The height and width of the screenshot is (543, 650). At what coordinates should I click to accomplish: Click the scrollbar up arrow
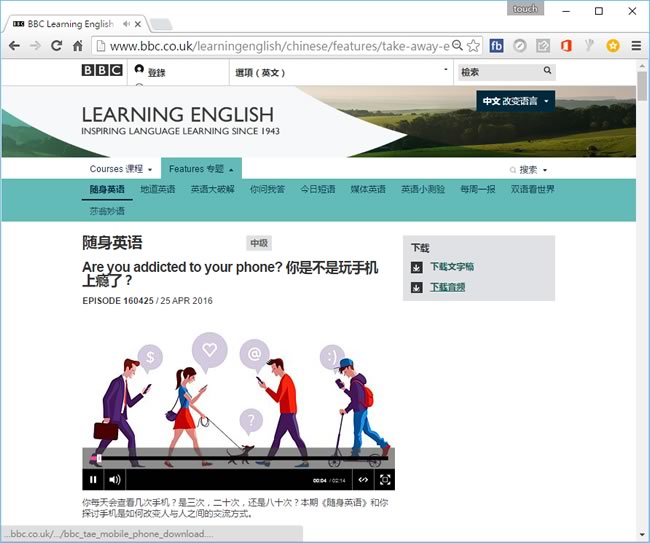coord(643,65)
